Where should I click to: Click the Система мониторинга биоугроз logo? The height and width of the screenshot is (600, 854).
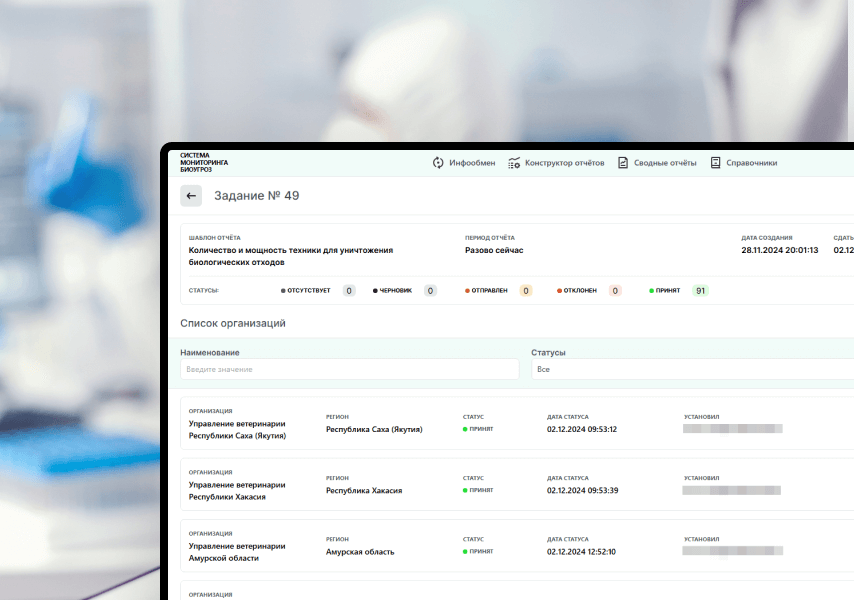click(x=204, y=162)
